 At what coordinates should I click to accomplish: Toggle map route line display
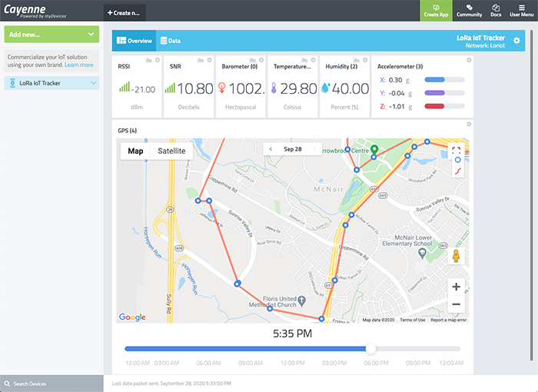pyautogui.click(x=457, y=171)
